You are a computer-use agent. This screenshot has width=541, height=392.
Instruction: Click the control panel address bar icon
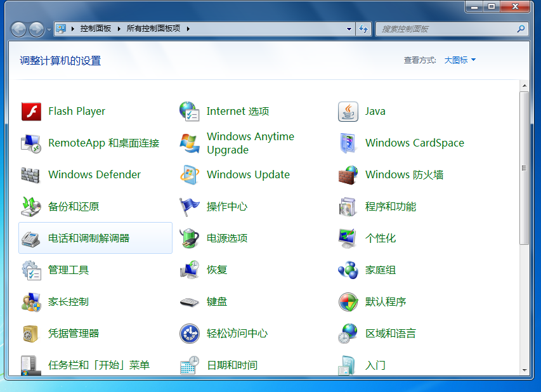coord(61,29)
